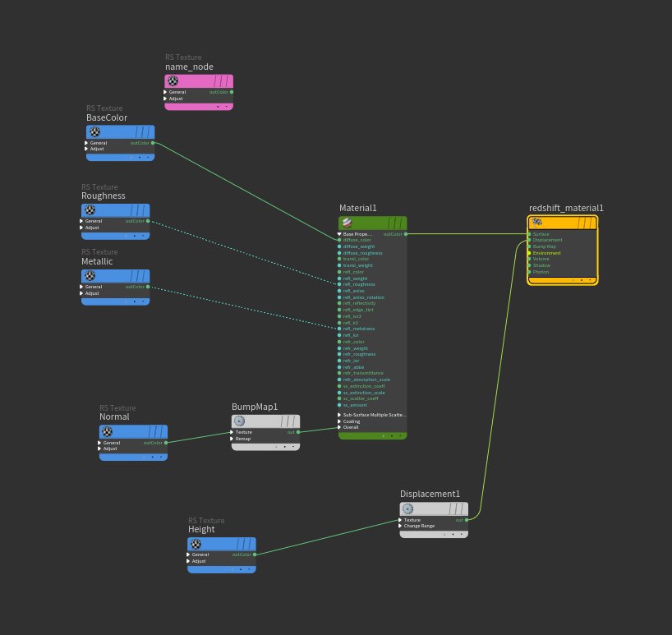The image size is (672, 635).
Task: Expand Remap group on the BumpMap1 node
Action: click(x=232, y=439)
